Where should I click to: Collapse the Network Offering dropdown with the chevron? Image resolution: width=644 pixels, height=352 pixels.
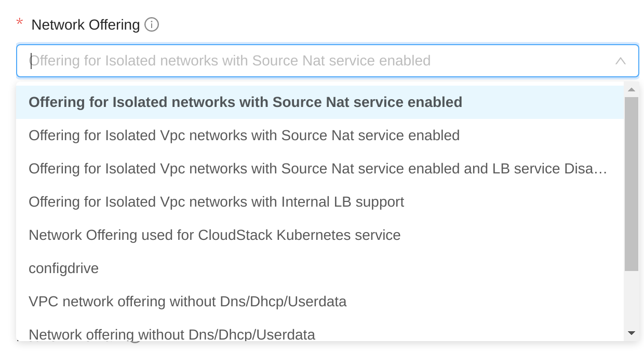click(x=620, y=61)
